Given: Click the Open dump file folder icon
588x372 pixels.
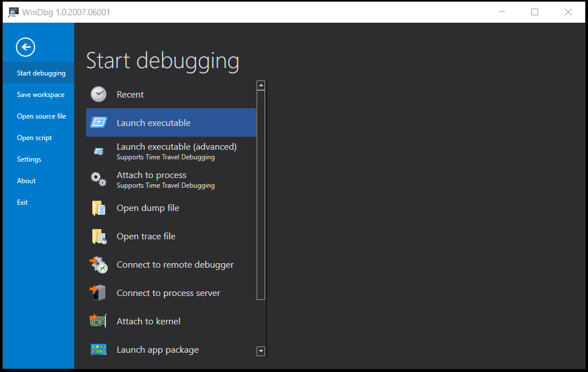Looking at the screenshot, I should click(x=99, y=208).
